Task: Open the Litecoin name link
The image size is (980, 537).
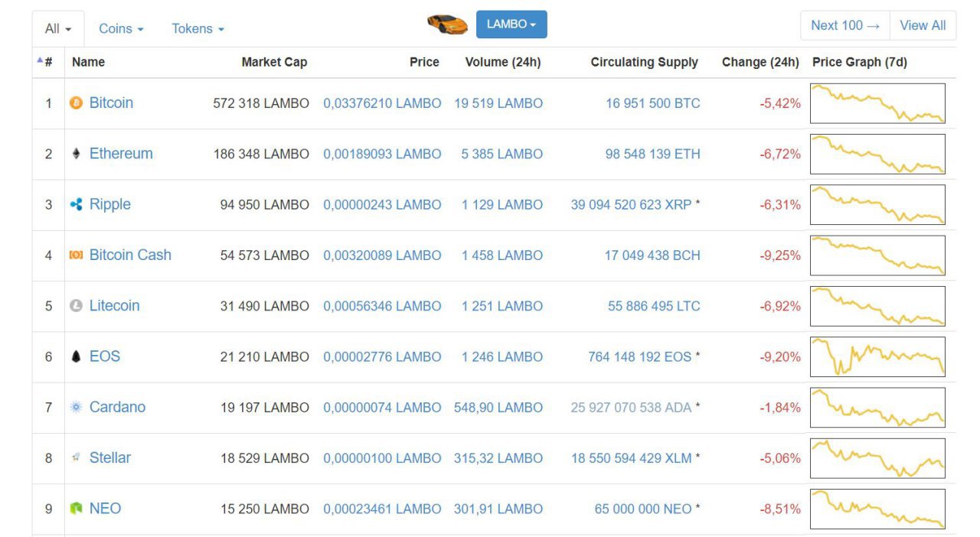Action: (114, 305)
